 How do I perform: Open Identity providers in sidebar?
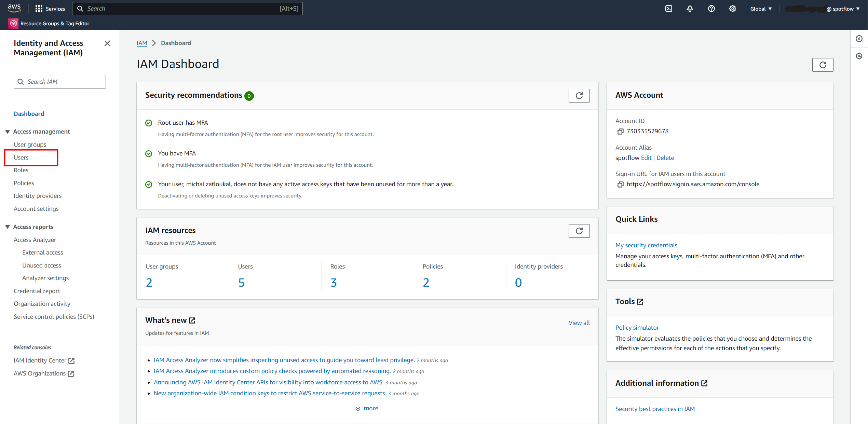(38, 196)
